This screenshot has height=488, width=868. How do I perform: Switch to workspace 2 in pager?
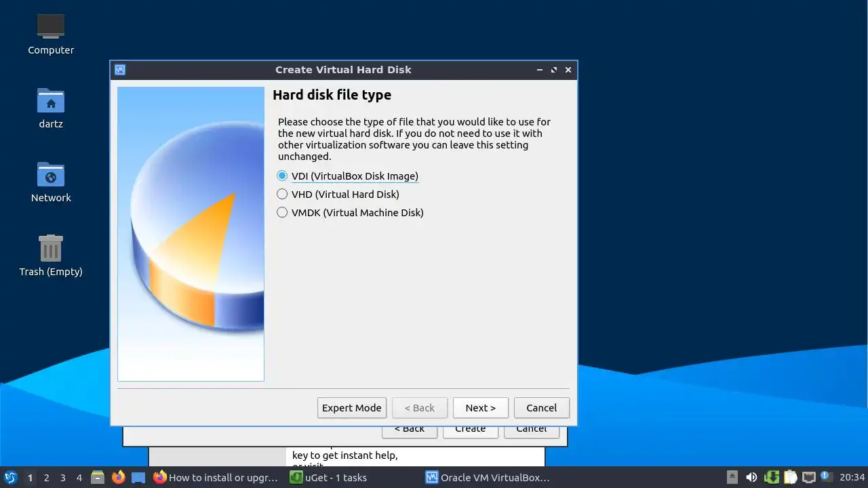(46, 478)
